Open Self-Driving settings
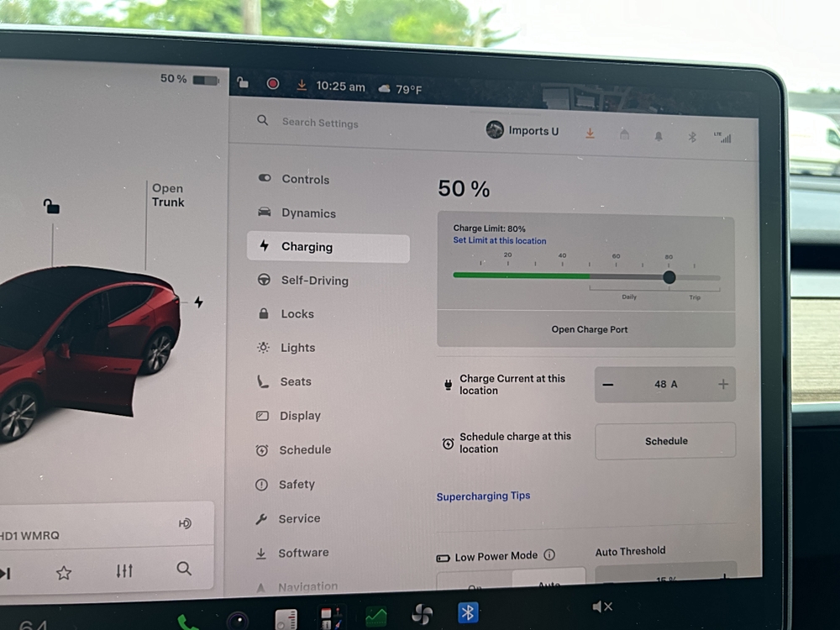Screen dimensions: 840x630 click(302, 281)
